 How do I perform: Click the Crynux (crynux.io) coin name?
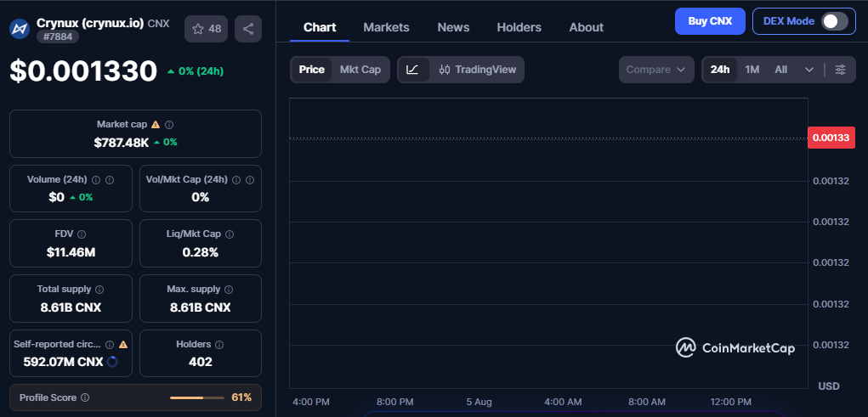pos(90,23)
